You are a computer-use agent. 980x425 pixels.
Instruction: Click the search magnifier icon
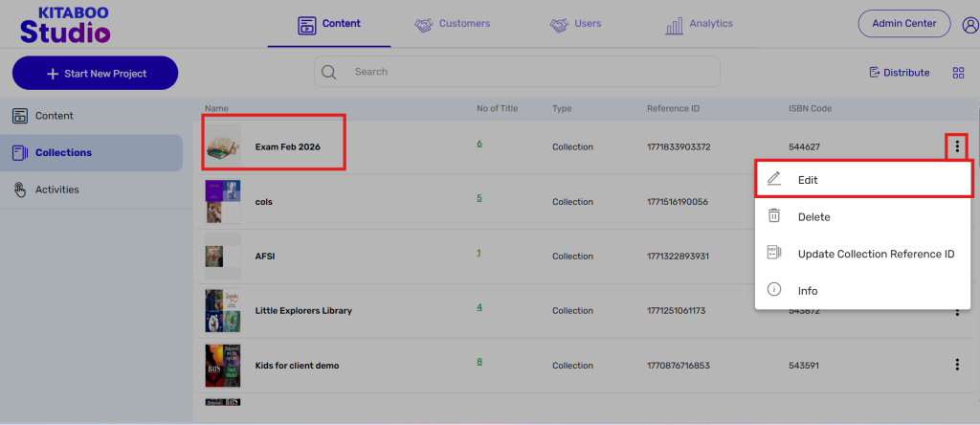click(x=330, y=72)
